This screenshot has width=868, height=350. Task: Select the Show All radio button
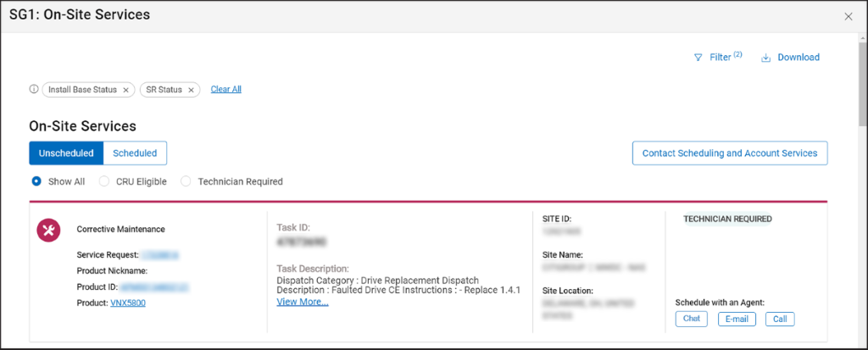click(x=36, y=181)
